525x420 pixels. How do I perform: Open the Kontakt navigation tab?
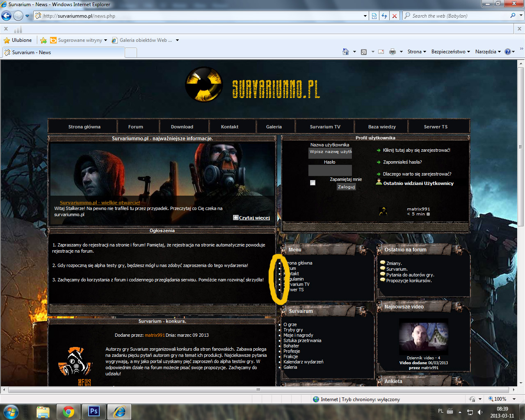tap(230, 127)
